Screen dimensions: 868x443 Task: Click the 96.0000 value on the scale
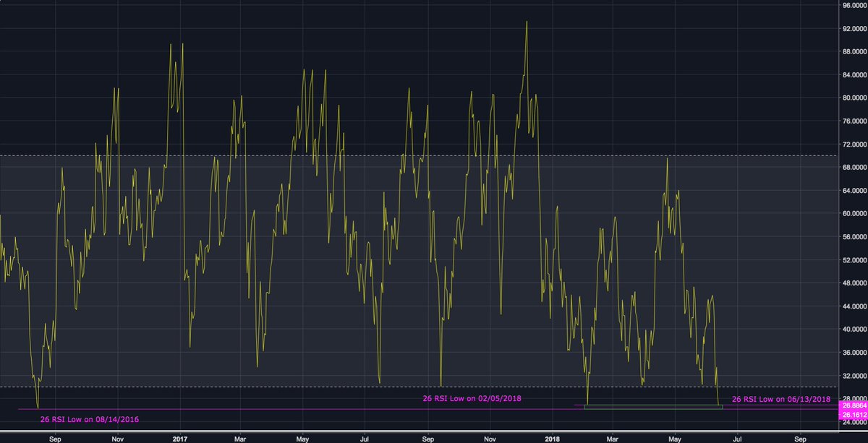tap(855, 6)
